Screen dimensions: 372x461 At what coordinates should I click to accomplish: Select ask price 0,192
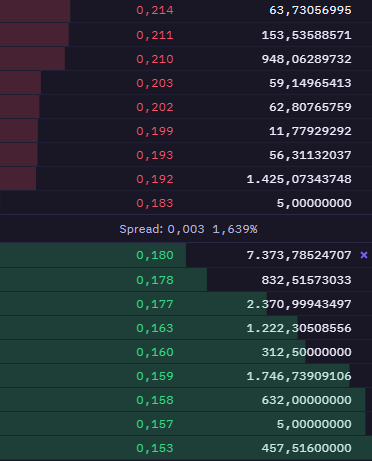pyautogui.click(x=155, y=179)
